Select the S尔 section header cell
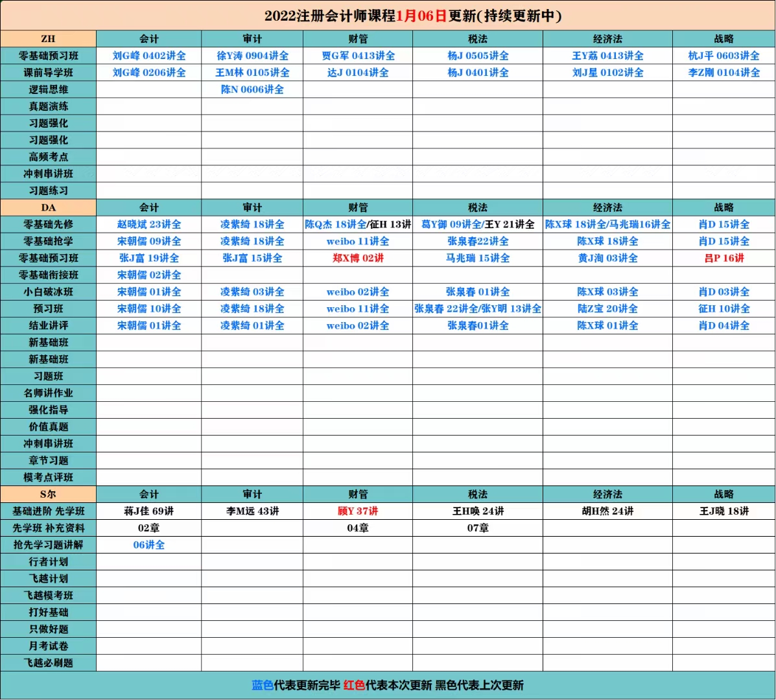This screenshot has height=700, width=776. (x=49, y=494)
